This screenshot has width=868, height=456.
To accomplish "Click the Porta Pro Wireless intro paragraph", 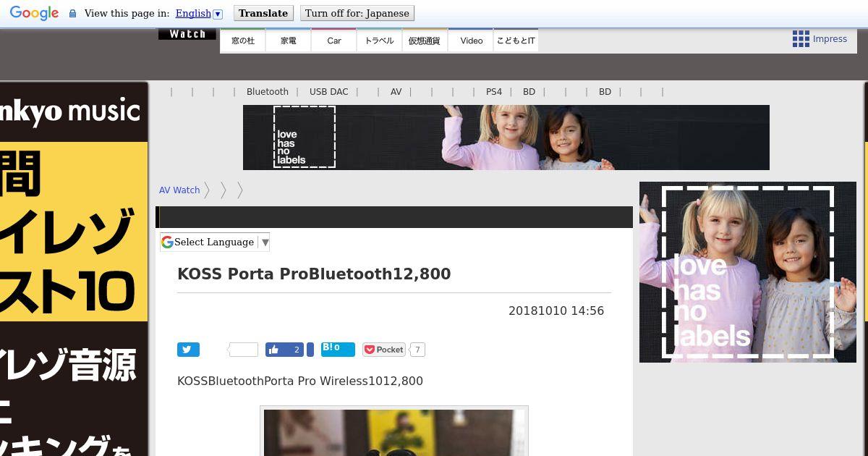I will [300, 381].
